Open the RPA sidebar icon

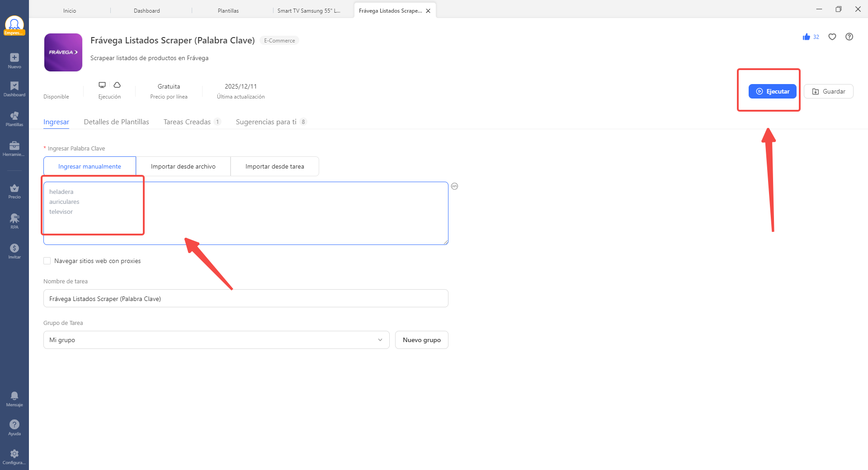14,221
